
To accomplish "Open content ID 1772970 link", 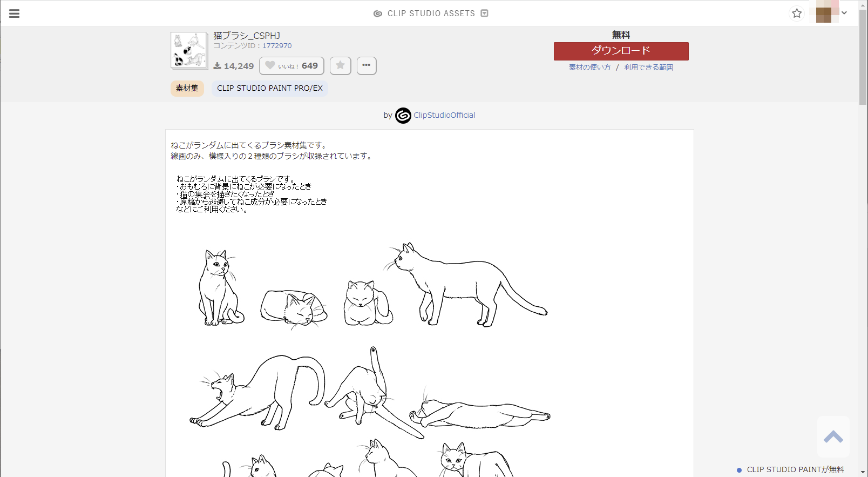I will tap(277, 46).
